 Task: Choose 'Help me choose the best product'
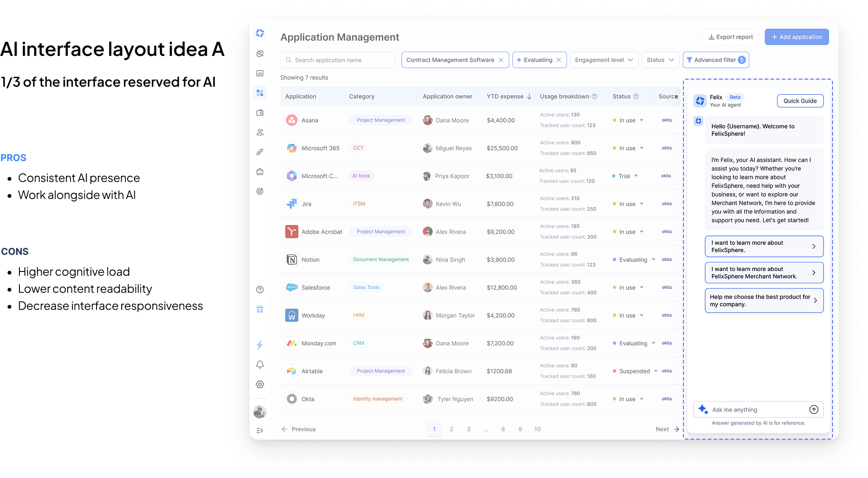point(764,300)
